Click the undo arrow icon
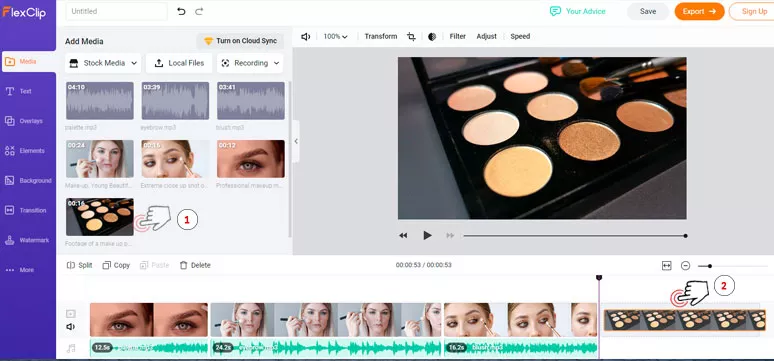Screen dimensions: 774x361 coord(181,11)
